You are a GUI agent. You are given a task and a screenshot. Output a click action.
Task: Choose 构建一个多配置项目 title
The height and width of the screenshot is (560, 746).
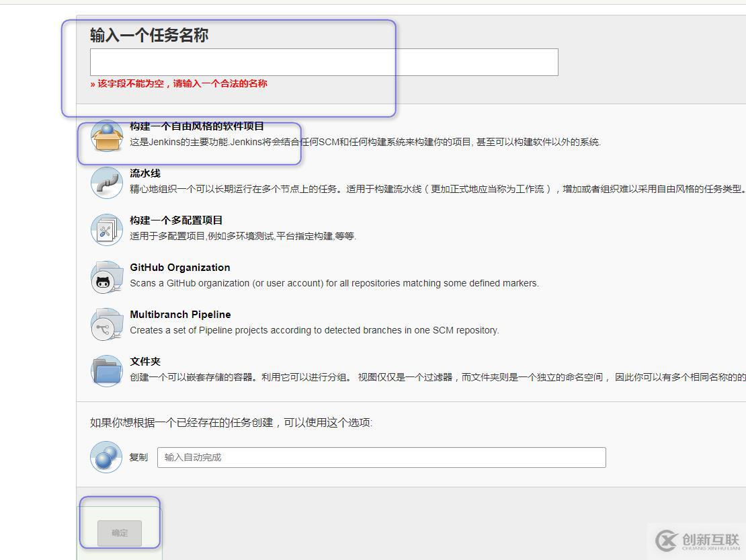[x=176, y=221]
